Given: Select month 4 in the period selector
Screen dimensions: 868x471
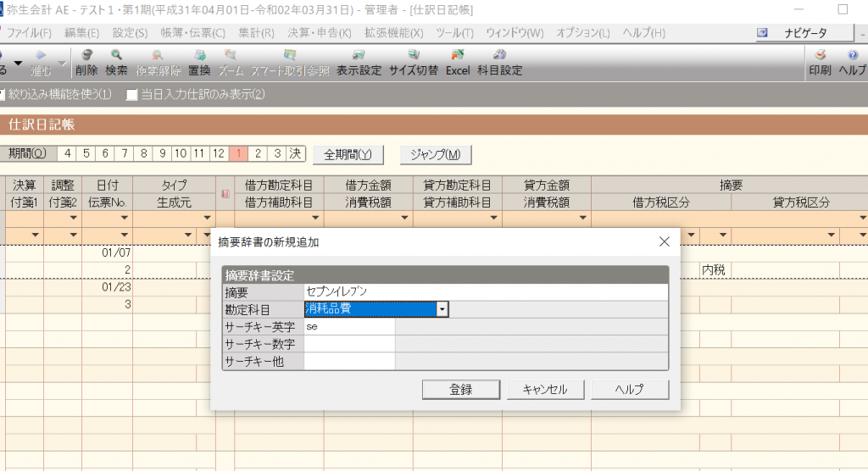Looking at the screenshot, I should point(67,154).
